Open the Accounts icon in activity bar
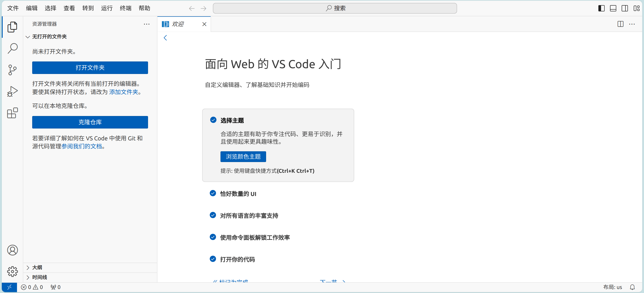Viewport: 644px width, 293px height. (12, 250)
